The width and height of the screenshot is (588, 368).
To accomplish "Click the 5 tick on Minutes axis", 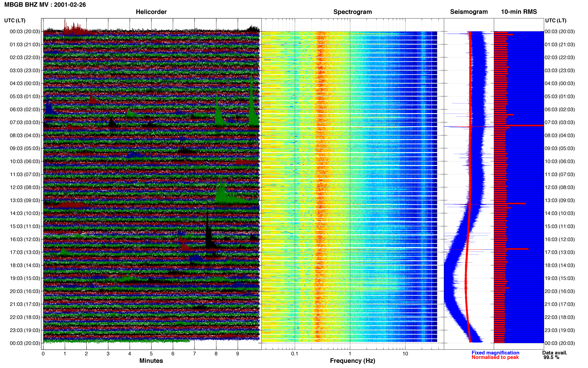I will tap(151, 354).
